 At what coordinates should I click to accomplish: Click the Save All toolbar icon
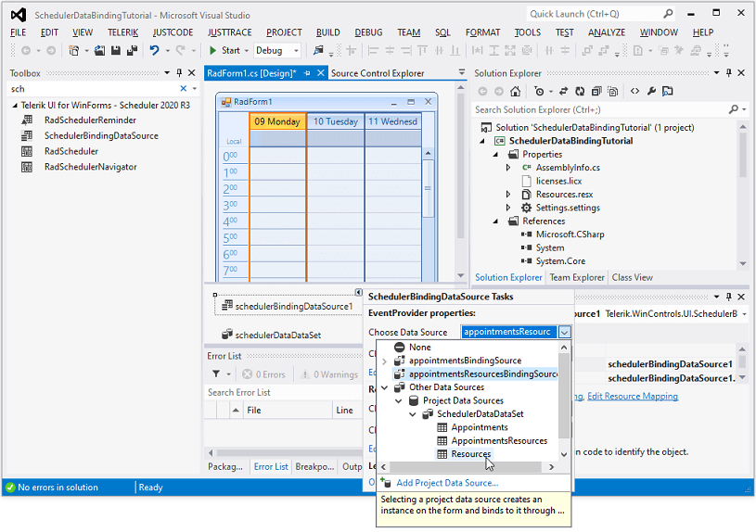[x=132, y=50]
